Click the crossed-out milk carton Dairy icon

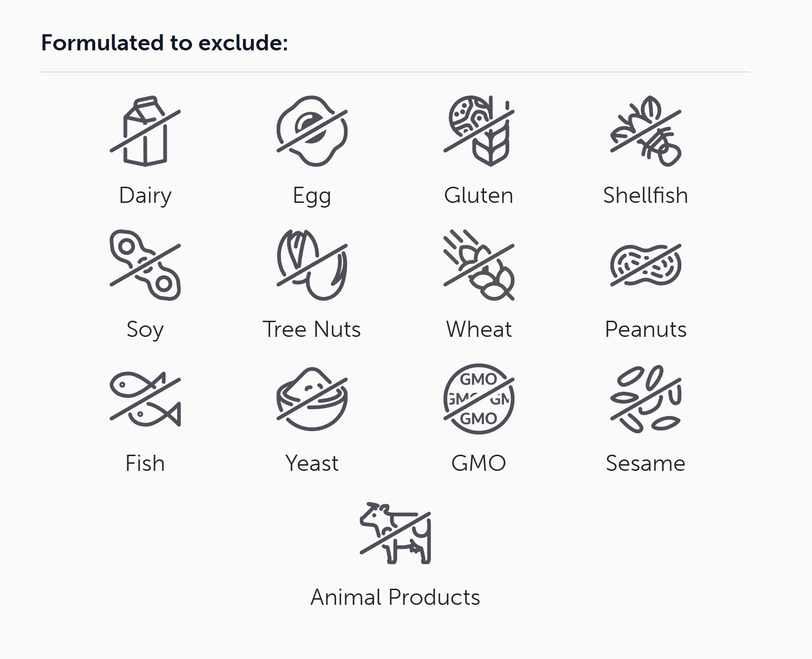tap(145, 131)
